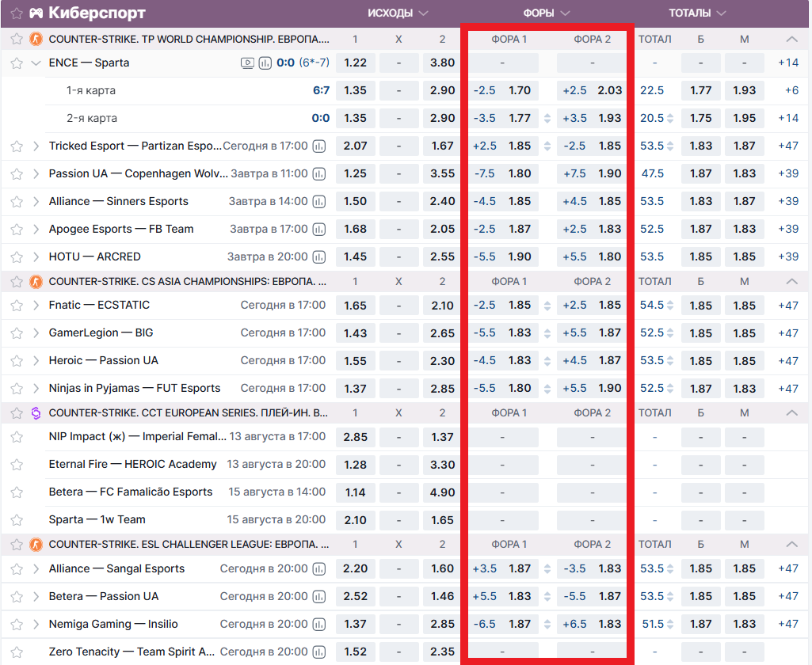Star the TP World Championship league
The image size is (812, 665).
tap(17, 39)
